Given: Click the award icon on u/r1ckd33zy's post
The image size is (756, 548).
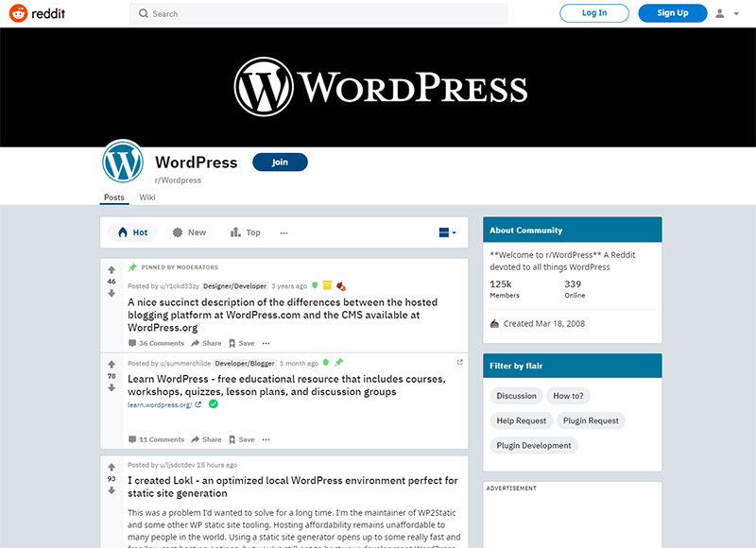Looking at the screenshot, I should point(341,286).
